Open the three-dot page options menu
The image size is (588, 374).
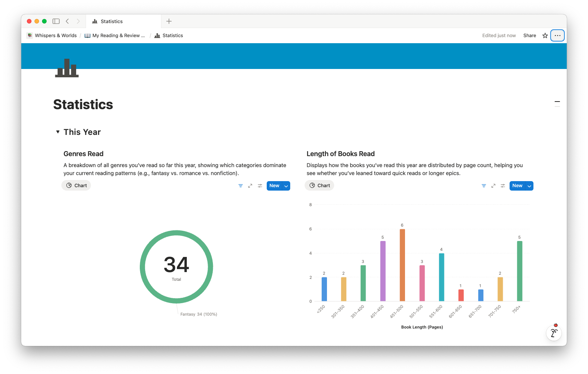pos(557,36)
